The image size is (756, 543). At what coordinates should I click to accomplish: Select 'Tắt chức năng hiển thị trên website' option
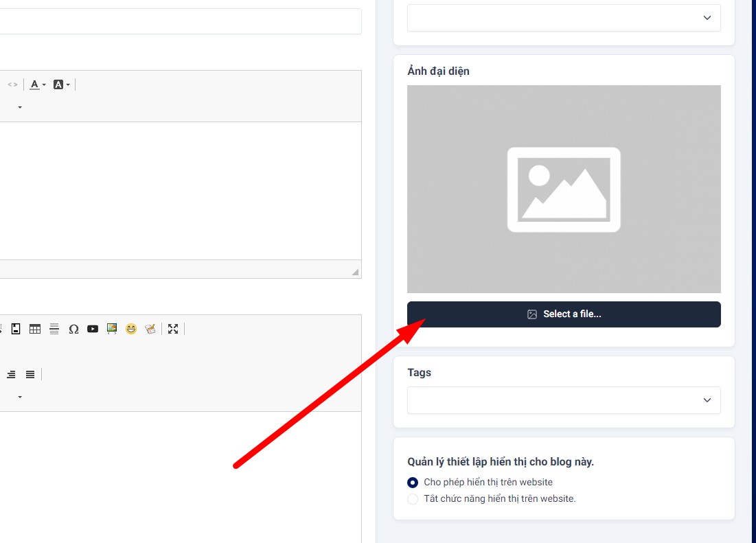[x=413, y=499]
